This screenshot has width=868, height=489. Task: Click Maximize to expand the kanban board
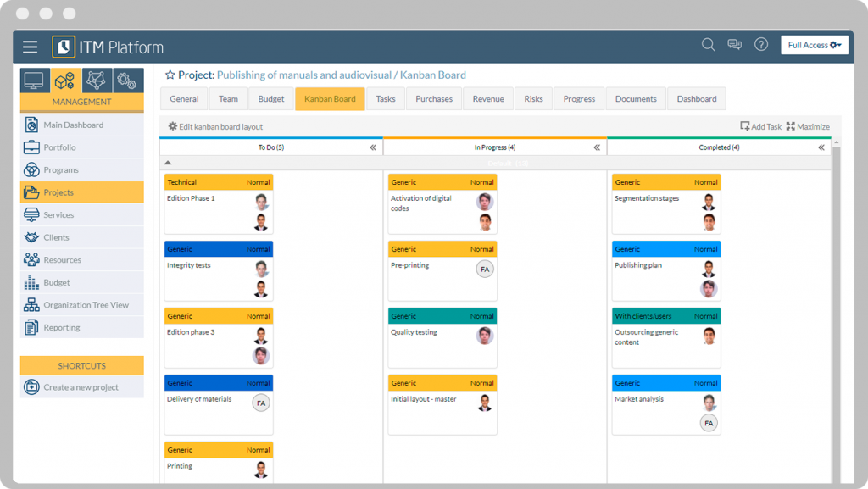pos(807,125)
